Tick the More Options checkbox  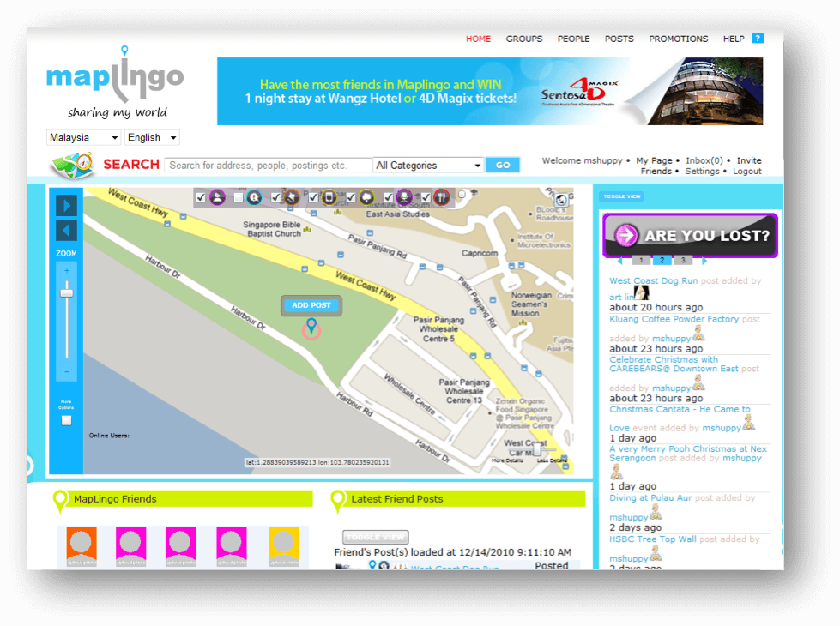[66, 420]
